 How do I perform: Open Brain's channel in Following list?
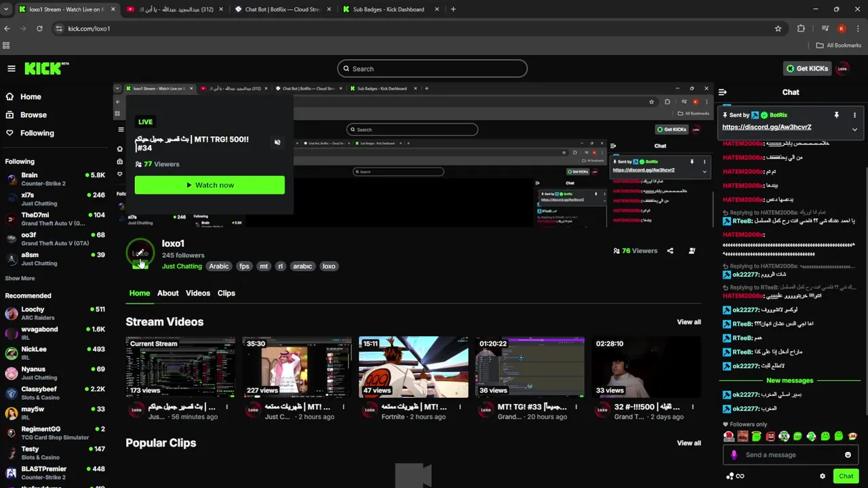(x=56, y=179)
